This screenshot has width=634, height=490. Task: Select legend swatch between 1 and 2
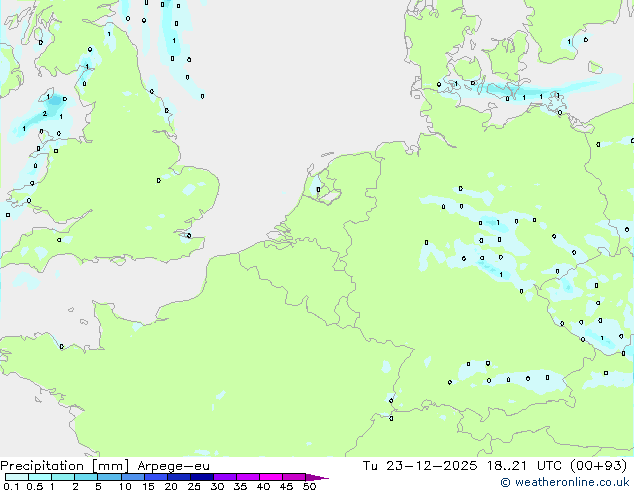coord(63,477)
